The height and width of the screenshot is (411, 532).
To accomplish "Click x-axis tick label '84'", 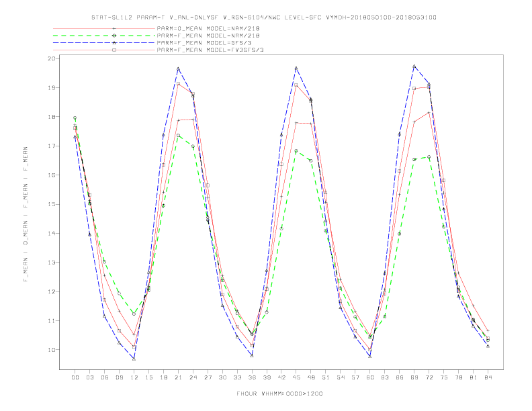I will (488, 377).
